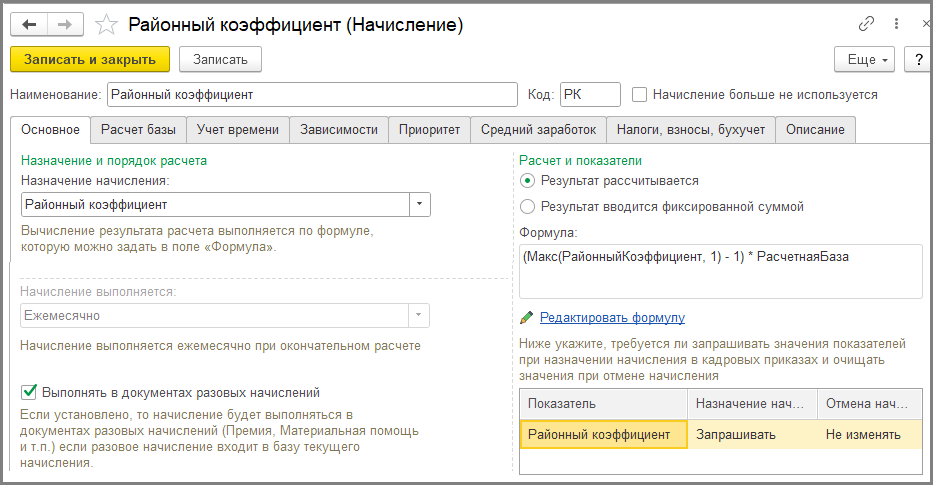The width and height of the screenshot is (933, 485).
Task: Click the 'Записать' button
Action: pos(220,60)
